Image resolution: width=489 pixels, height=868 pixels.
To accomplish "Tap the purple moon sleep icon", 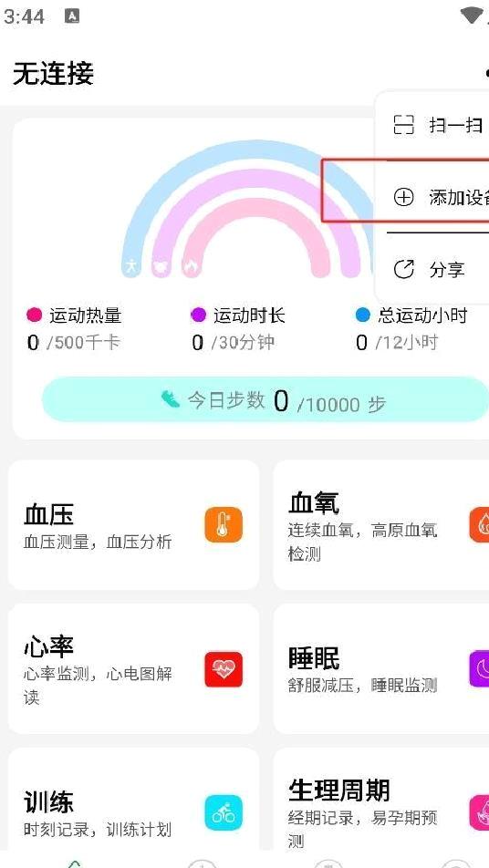I will point(480,669).
